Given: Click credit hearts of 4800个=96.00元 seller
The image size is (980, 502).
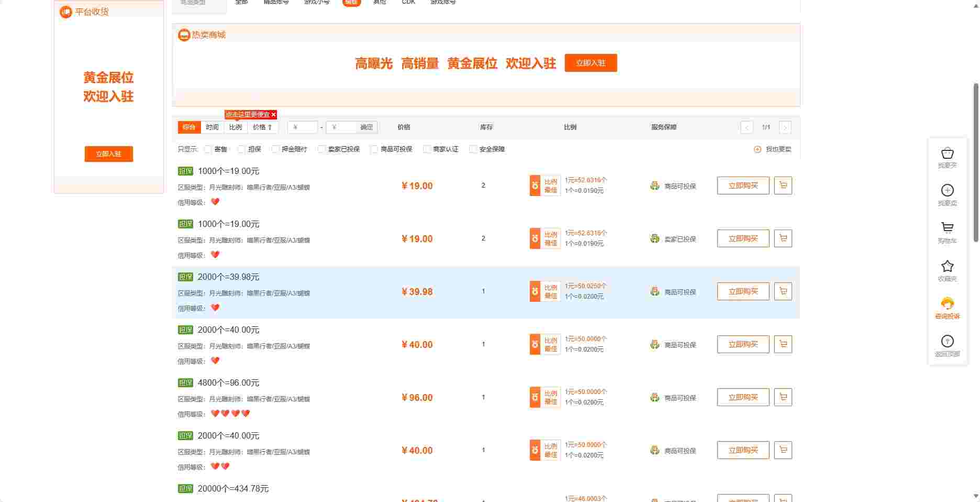Looking at the screenshot, I should (230, 413).
